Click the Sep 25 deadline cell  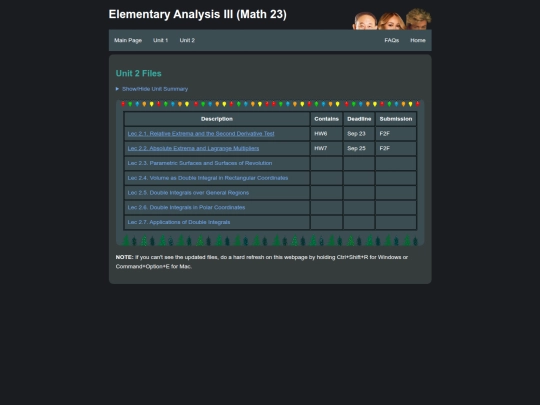pyautogui.click(x=359, y=148)
